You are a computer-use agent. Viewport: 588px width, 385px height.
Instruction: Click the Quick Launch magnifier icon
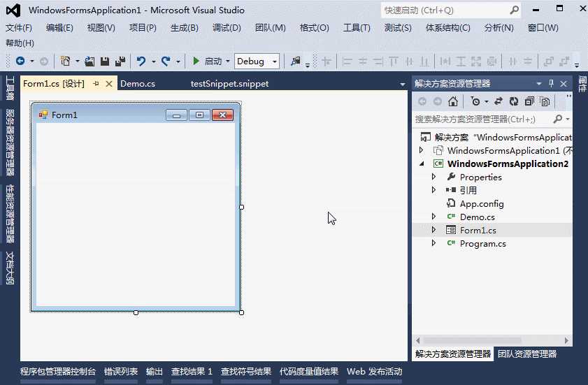tap(515, 10)
